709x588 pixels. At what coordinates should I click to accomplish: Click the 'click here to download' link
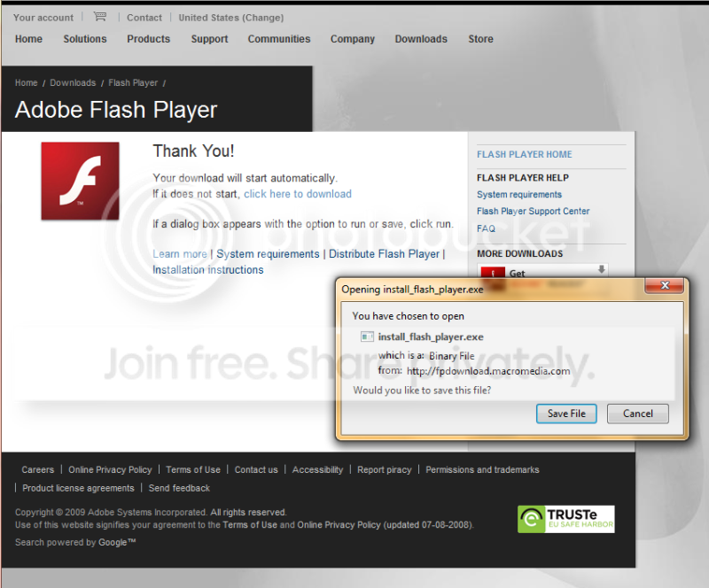tap(298, 194)
